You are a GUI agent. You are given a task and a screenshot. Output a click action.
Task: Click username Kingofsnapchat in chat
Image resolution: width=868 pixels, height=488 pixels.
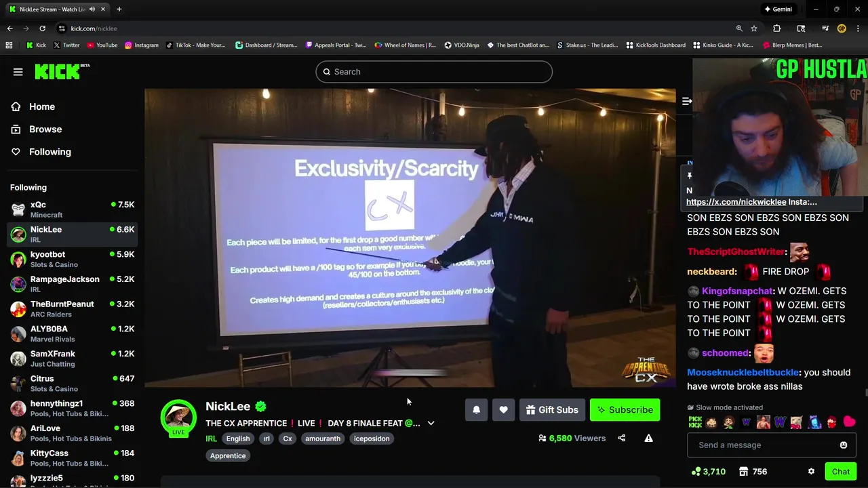737,291
